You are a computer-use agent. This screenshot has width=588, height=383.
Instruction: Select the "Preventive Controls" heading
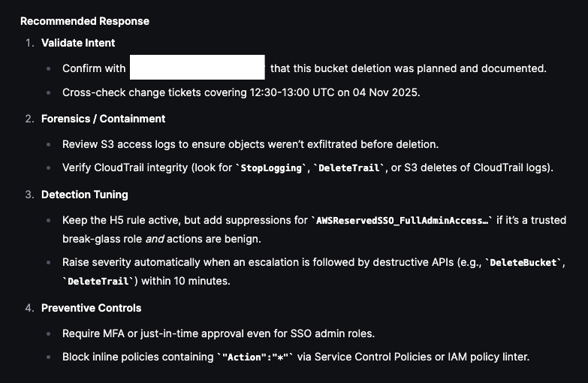point(91,308)
